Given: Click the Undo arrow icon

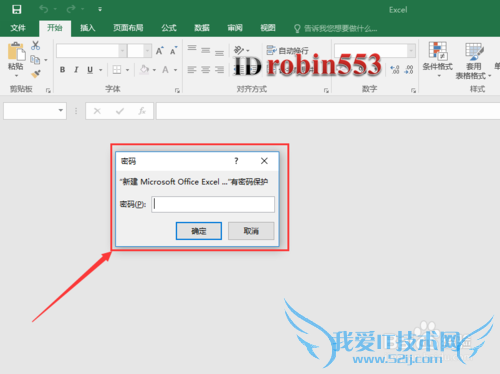Looking at the screenshot, I should pos(44,9).
